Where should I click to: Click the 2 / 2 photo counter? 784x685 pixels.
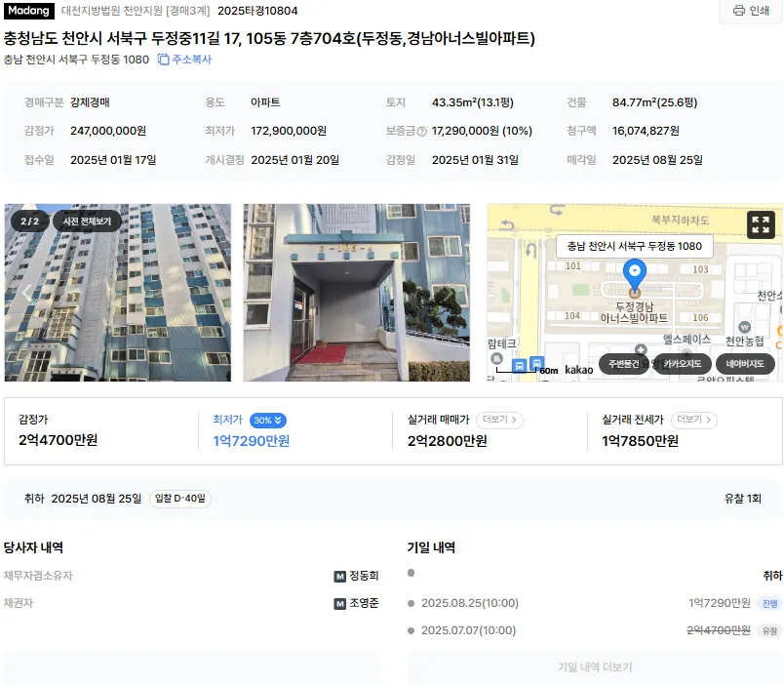29,222
